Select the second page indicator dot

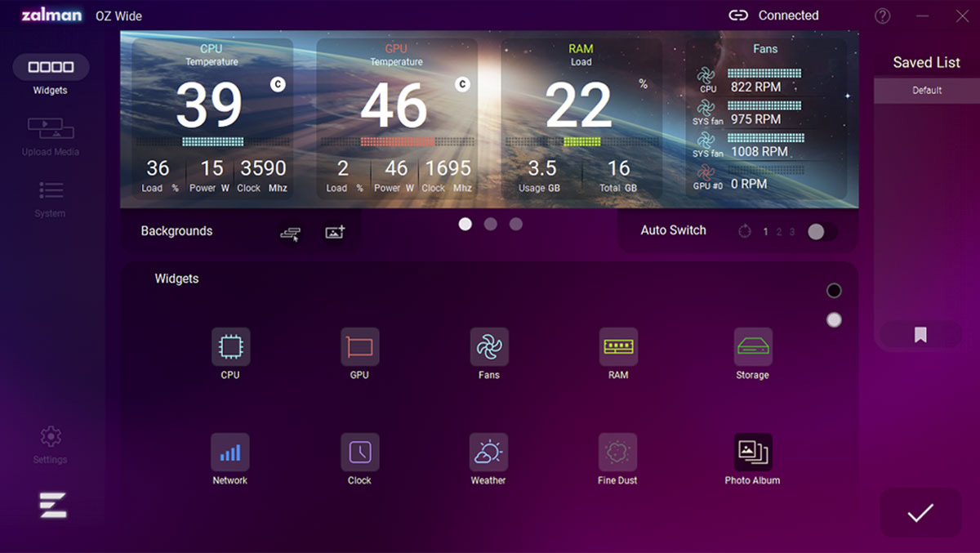click(x=490, y=224)
